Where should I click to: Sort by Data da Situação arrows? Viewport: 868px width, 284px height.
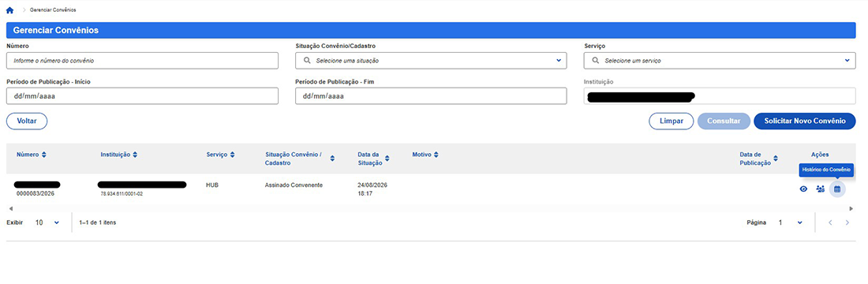[387, 159]
